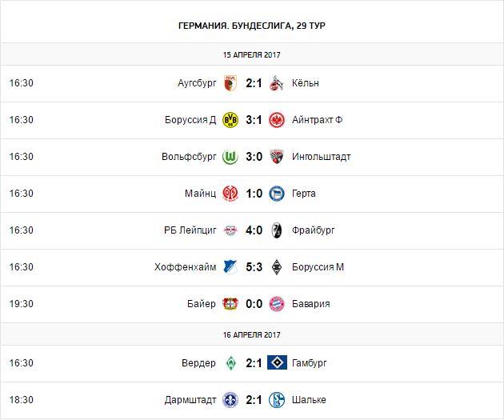Click the Wolfsburg green W logo

coord(230,157)
